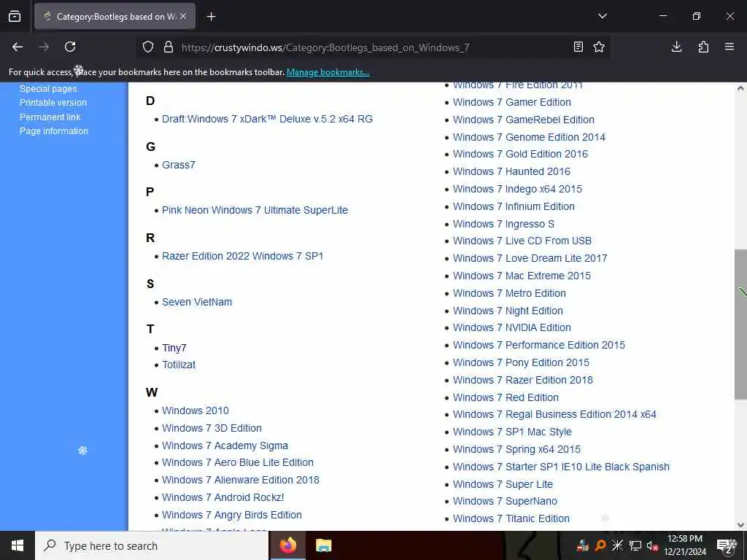The height and width of the screenshot is (560, 747).
Task: Open File Explorer from taskbar
Action: (323, 545)
